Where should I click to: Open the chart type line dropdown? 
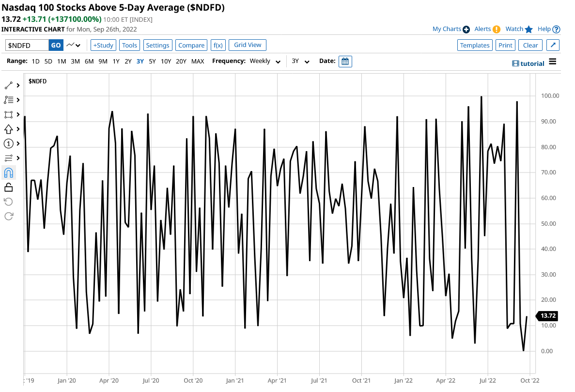(73, 45)
